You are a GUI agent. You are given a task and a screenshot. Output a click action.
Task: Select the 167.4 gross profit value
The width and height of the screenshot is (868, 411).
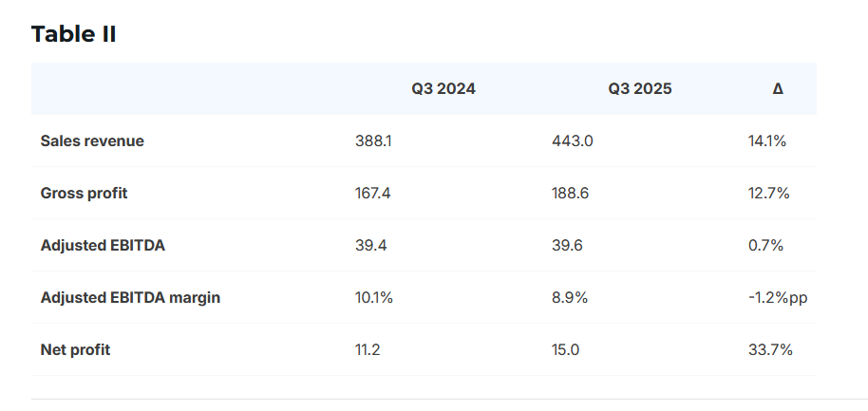pyautogui.click(x=373, y=194)
